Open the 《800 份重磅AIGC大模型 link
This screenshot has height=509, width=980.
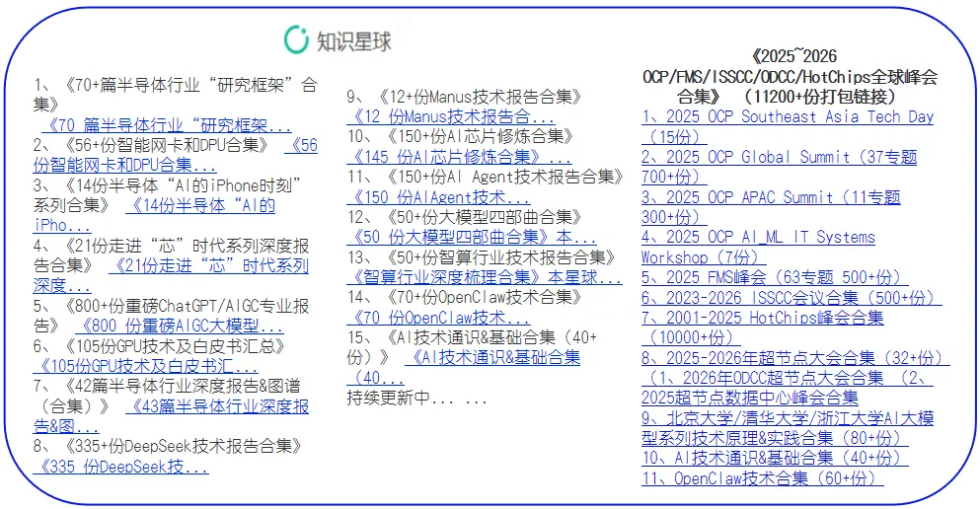pos(179,326)
